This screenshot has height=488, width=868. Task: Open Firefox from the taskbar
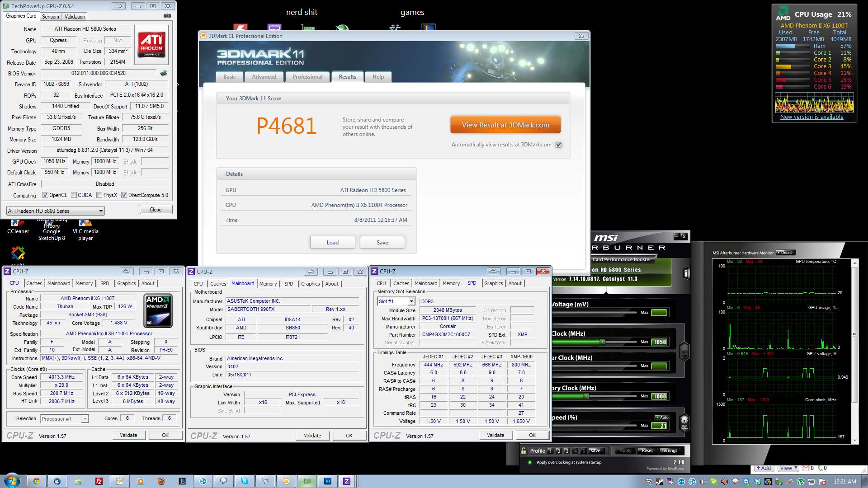[161, 481]
